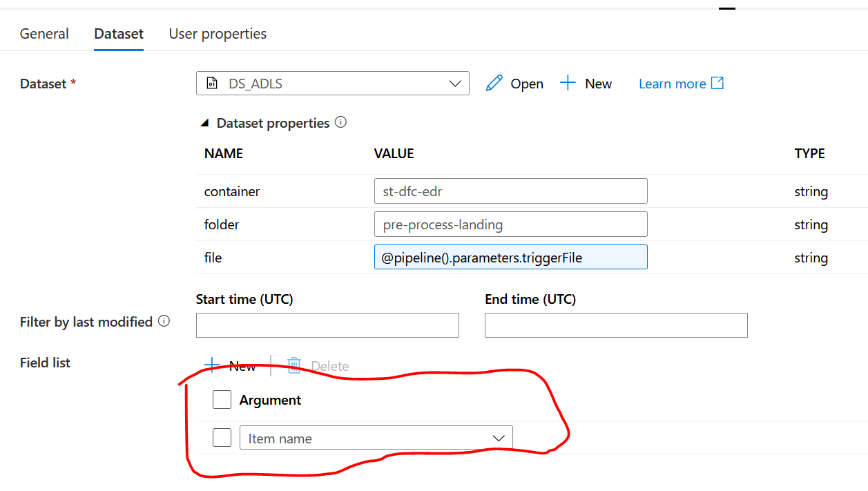Click the file icon in DS_ADLS dataset box

pyautogui.click(x=212, y=84)
